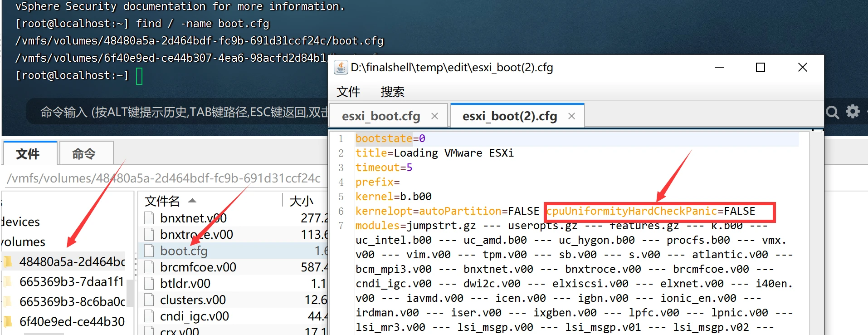Click line number 6 in gutter
Viewport: 868px width, 335px height.
341,211
